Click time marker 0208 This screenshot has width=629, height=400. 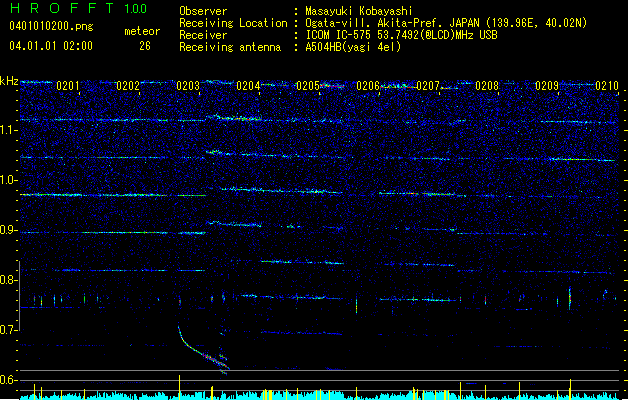click(x=487, y=86)
